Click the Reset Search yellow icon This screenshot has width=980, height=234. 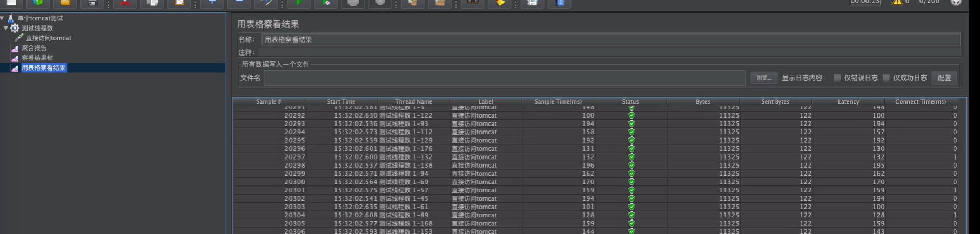click(x=500, y=3)
